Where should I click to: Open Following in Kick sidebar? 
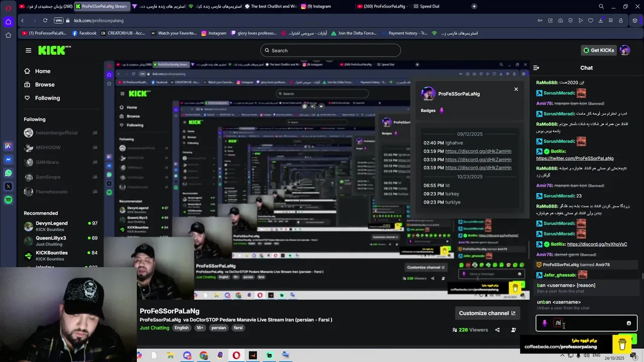click(x=42, y=98)
